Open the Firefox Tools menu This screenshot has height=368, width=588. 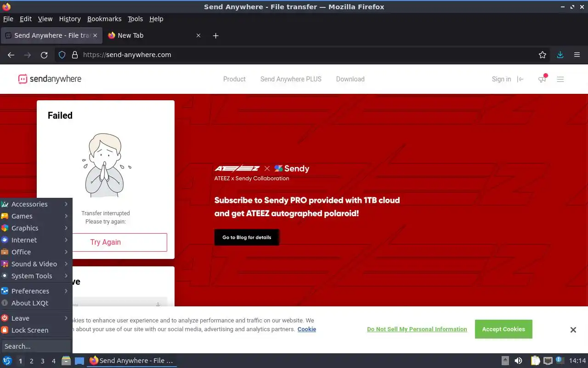pyautogui.click(x=136, y=19)
